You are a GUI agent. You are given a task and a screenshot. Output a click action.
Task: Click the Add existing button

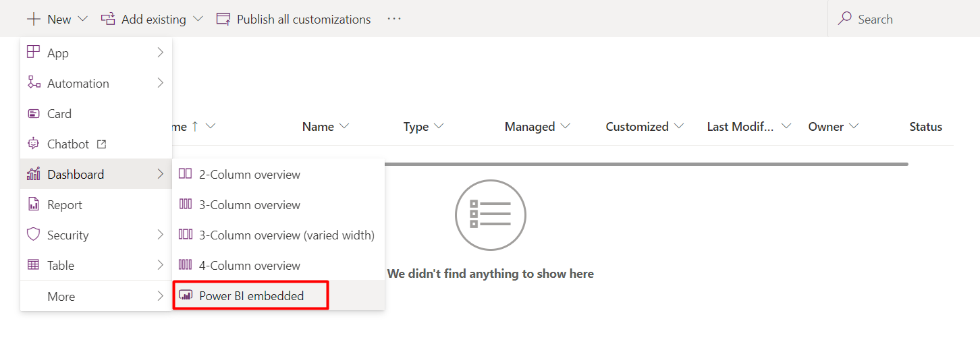[x=152, y=19]
